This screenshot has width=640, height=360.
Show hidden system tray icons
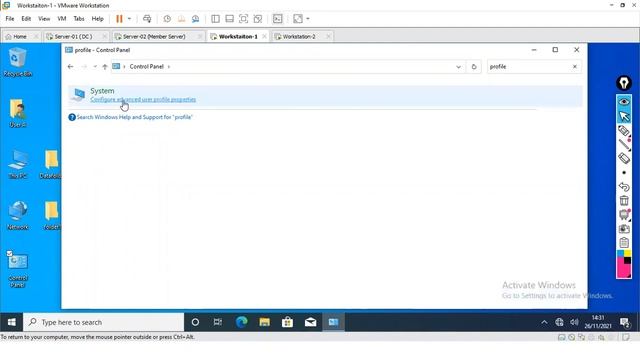pyautogui.click(x=544, y=322)
